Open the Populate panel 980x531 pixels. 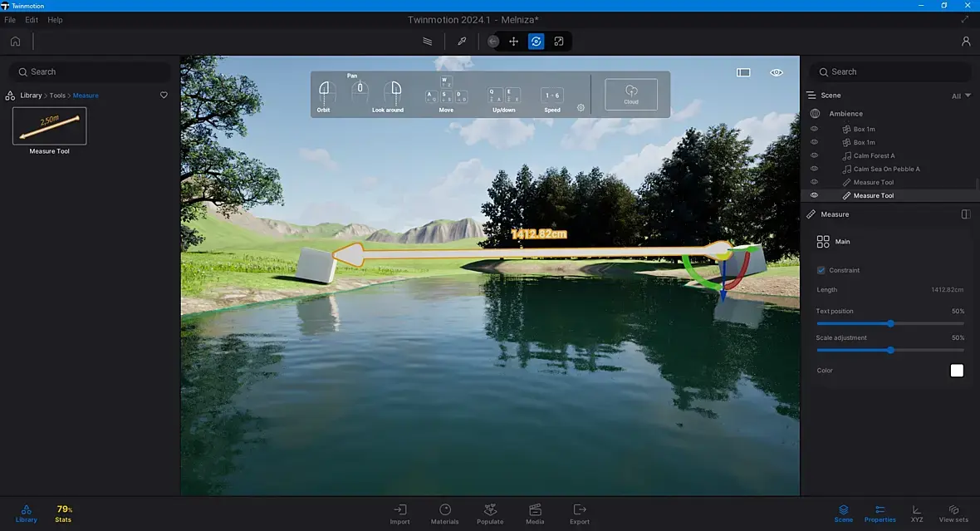pyautogui.click(x=490, y=514)
